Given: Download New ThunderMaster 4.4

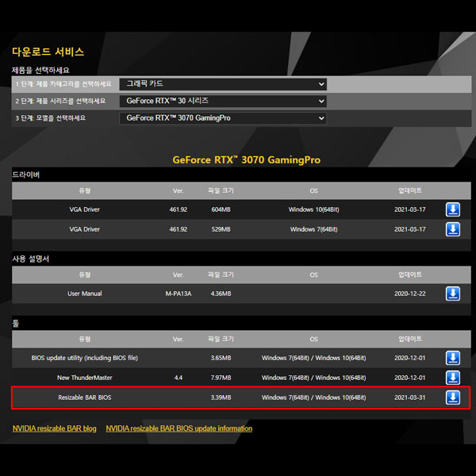Looking at the screenshot, I should [453, 378].
